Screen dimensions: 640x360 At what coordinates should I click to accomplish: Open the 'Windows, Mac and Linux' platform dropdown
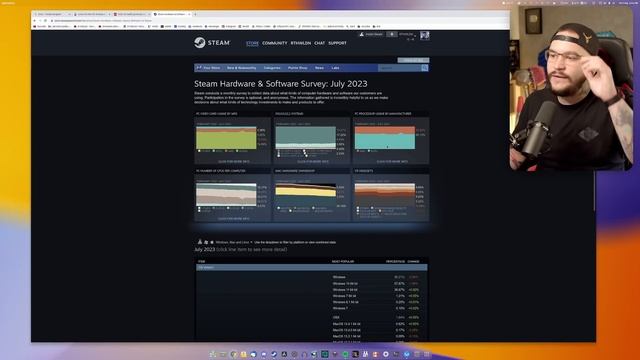(233, 242)
